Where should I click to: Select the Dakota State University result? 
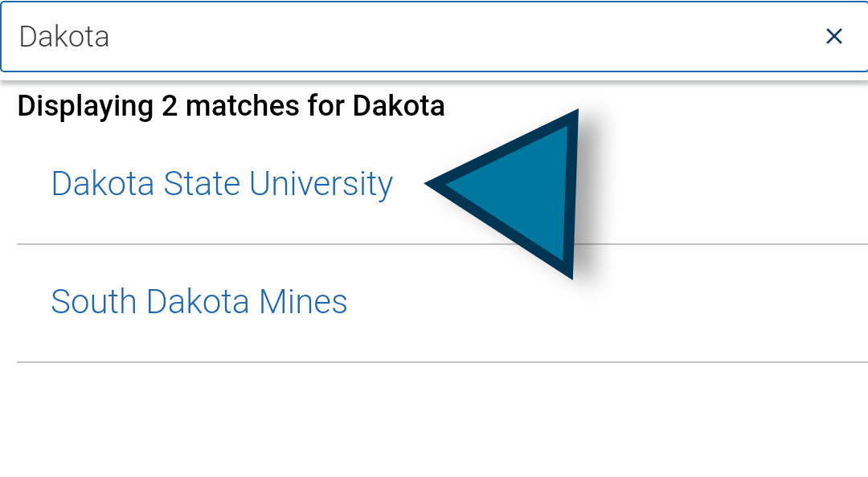(x=222, y=183)
